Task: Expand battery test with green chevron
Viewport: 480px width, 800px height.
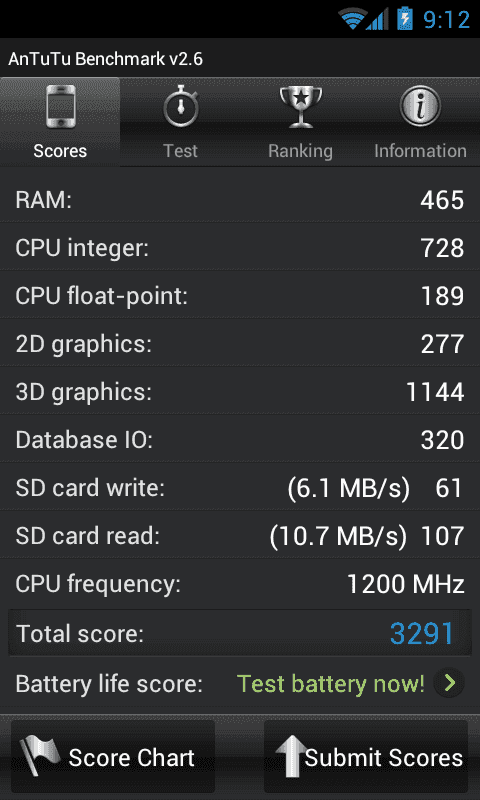Action: pos(449,683)
